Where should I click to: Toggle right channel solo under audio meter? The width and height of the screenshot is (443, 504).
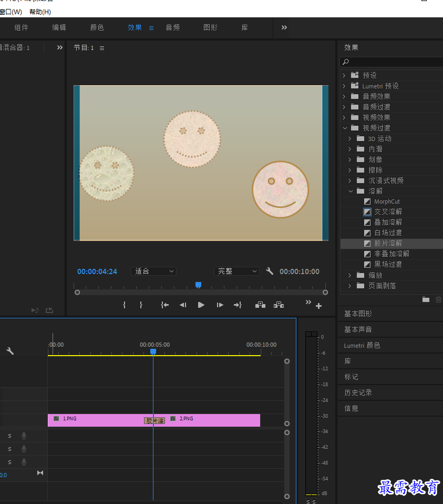(x=314, y=501)
